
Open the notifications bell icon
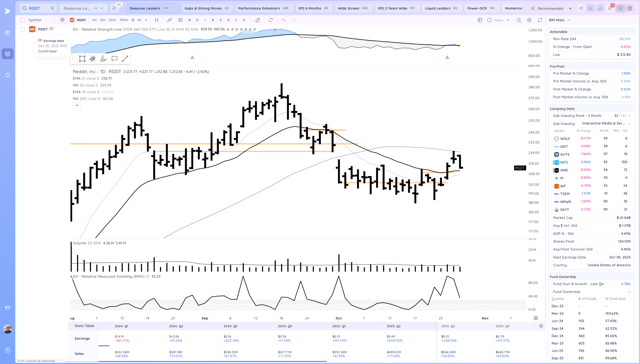610,8
